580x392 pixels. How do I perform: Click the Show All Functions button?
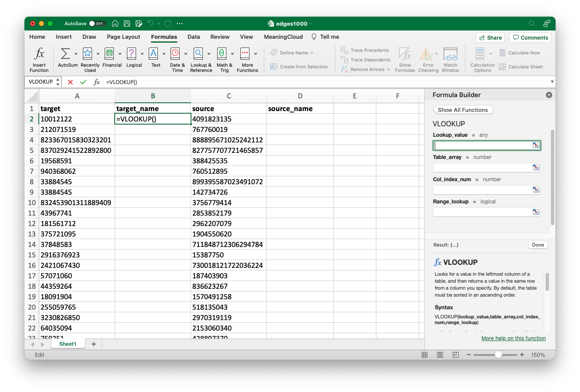(462, 109)
